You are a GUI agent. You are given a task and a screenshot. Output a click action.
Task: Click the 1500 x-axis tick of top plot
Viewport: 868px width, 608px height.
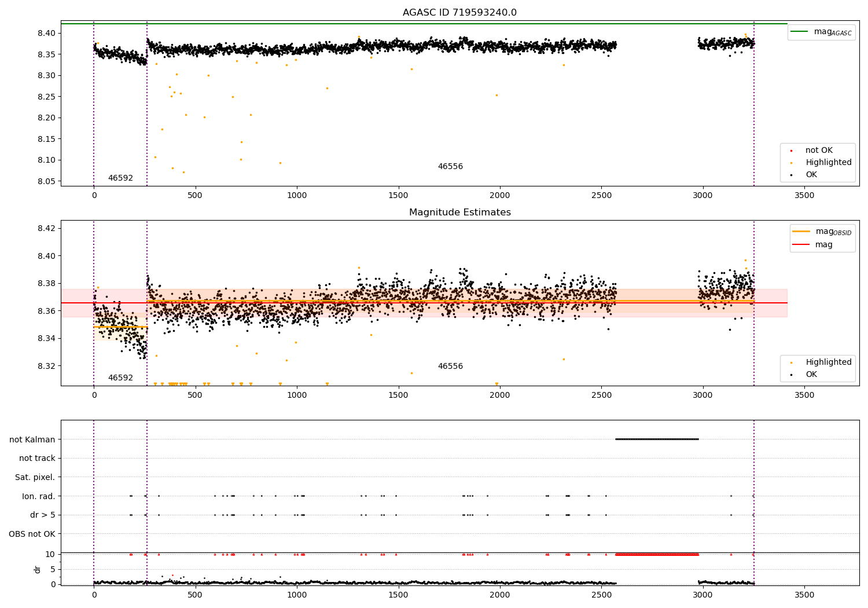pos(398,196)
